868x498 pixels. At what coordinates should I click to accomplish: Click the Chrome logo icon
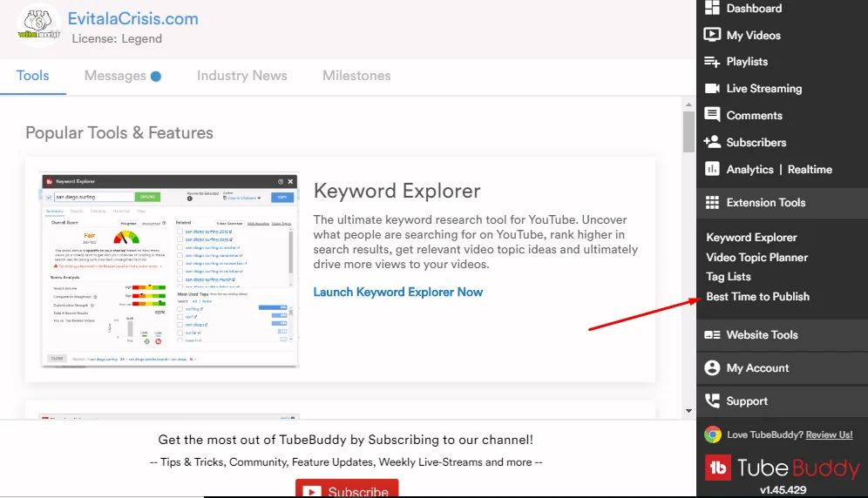click(x=713, y=434)
